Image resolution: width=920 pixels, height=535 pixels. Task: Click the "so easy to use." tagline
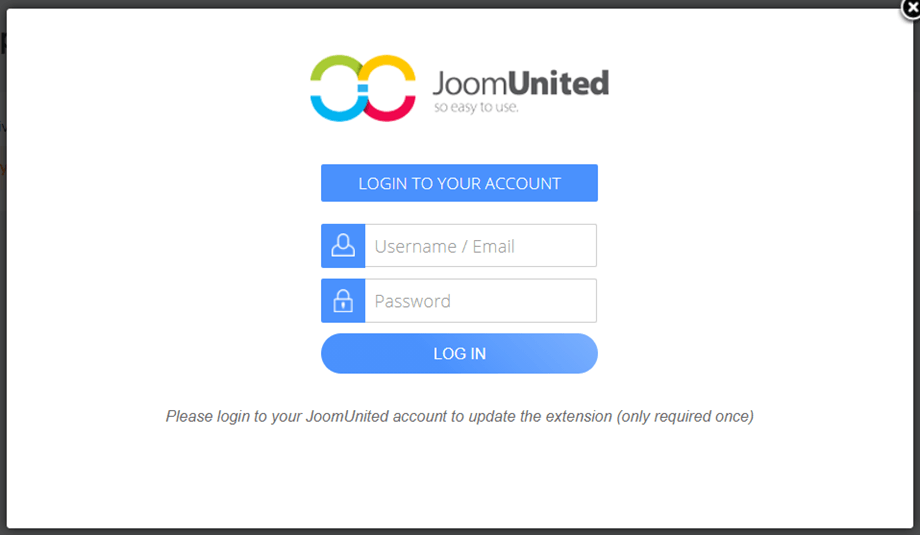pos(476,107)
